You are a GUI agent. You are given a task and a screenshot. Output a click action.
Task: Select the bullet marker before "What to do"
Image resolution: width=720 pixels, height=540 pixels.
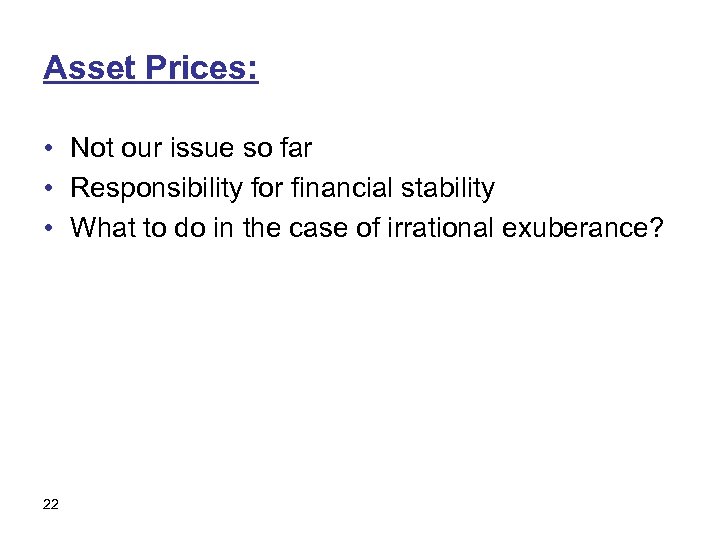pyautogui.click(x=48, y=229)
